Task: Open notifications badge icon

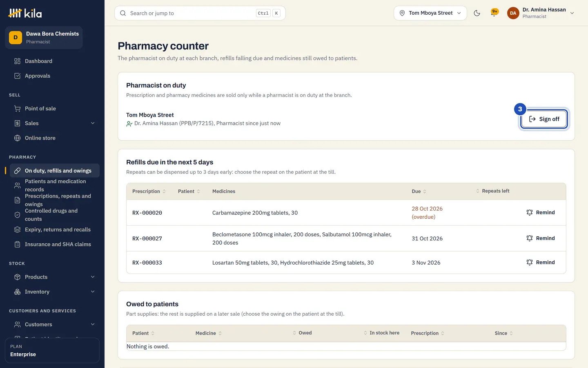Action: (x=494, y=13)
